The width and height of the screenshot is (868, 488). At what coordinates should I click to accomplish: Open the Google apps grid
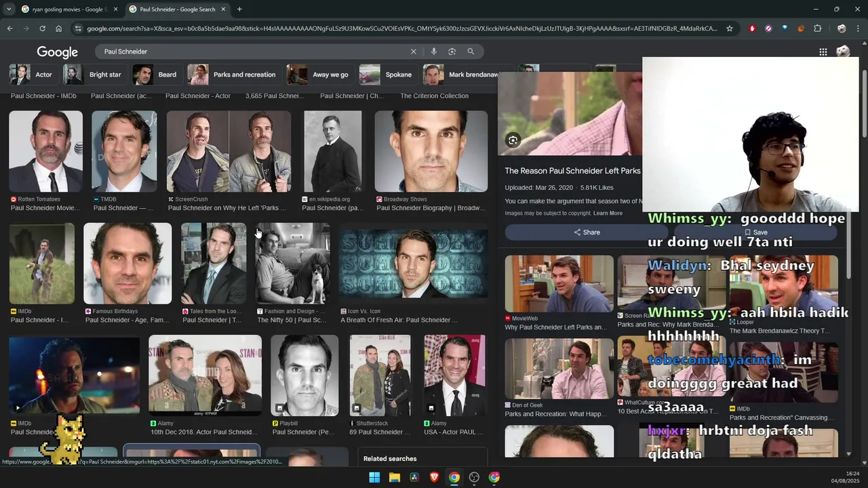[x=823, y=52]
